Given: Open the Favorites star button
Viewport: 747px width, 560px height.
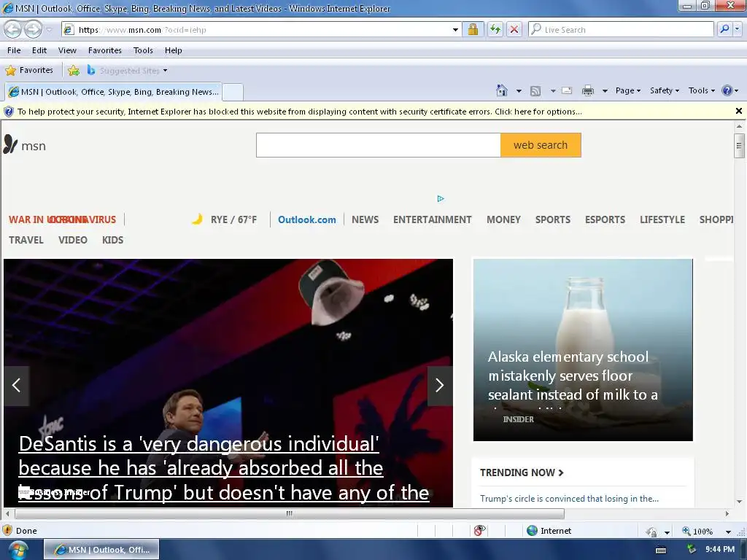Looking at the screenshot, I should pos(29,70).
